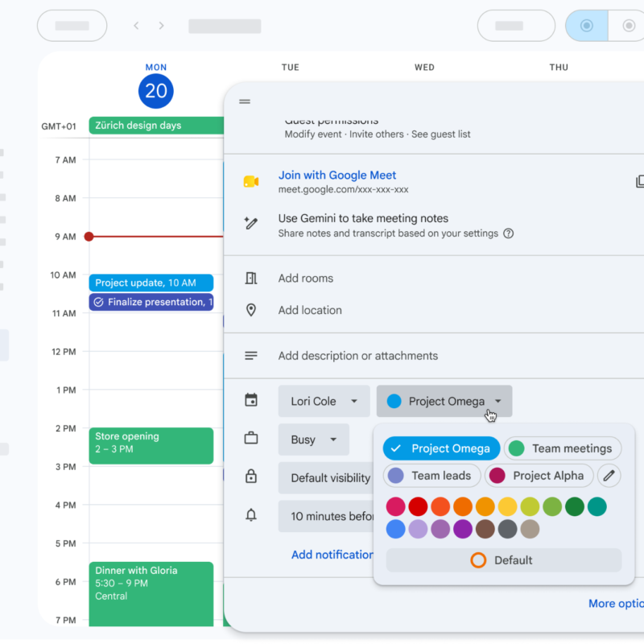
Task: Click the guest permissions summary text
Action: (378, 134)
